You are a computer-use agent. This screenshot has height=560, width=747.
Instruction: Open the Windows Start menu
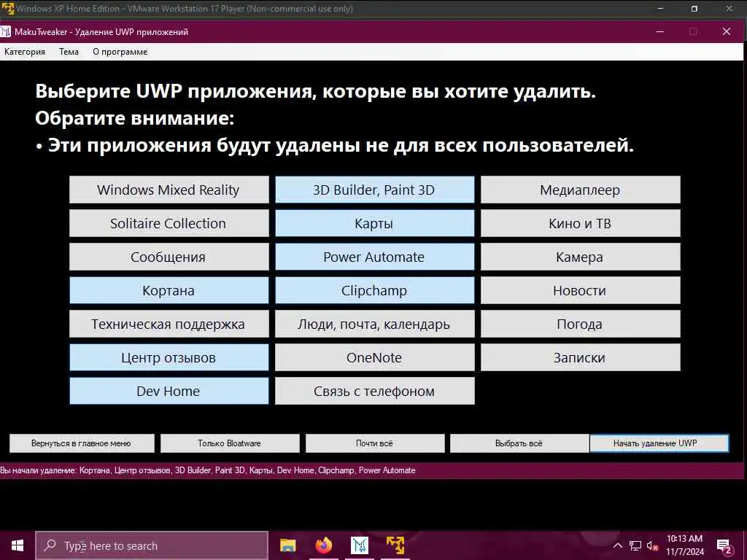(x=18, y=545)
